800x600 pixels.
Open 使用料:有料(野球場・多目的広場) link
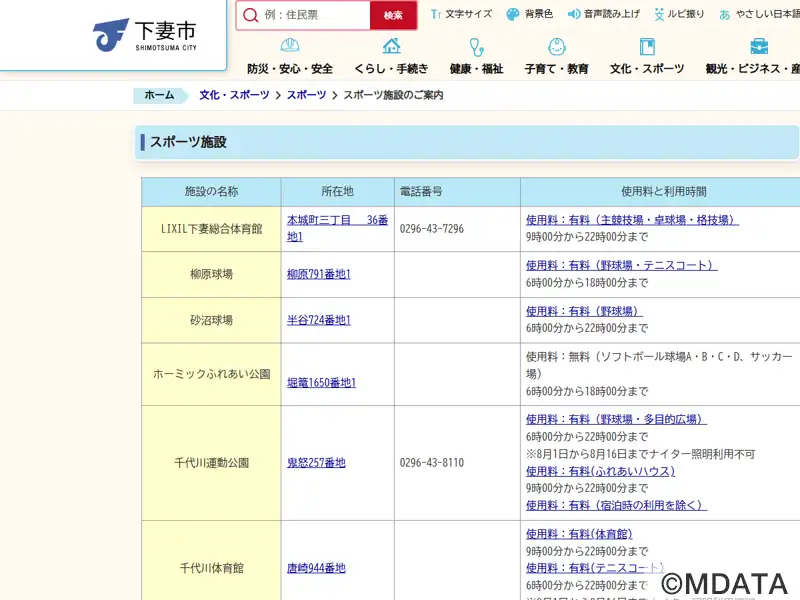click(x=616, y=420)
